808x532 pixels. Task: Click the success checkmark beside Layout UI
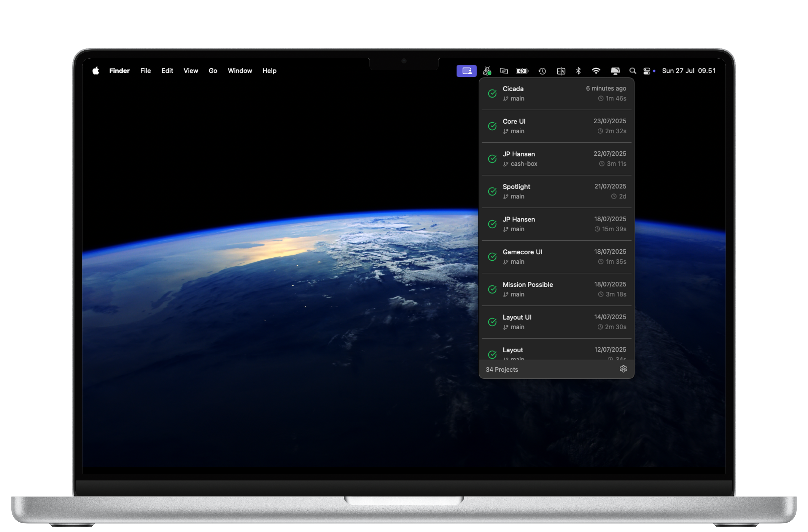tap(493, 322)
